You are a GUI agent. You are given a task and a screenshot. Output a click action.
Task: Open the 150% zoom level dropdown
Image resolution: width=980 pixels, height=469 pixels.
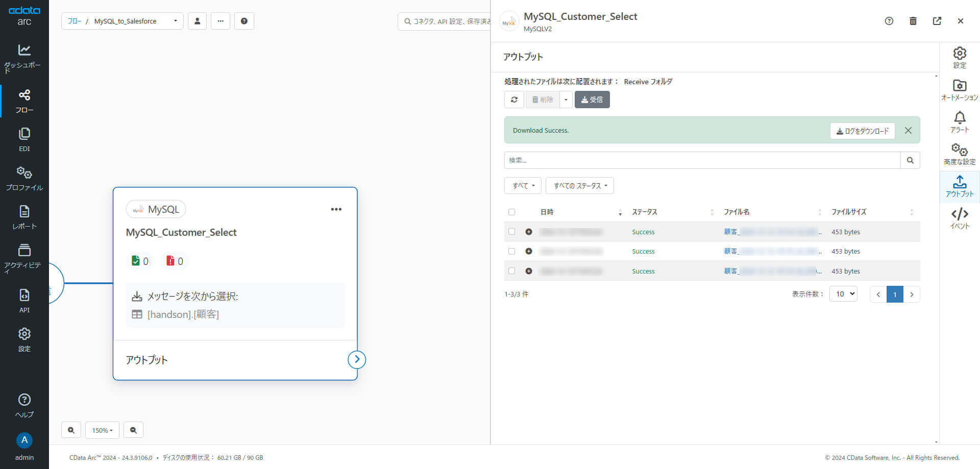click(102, 430)
